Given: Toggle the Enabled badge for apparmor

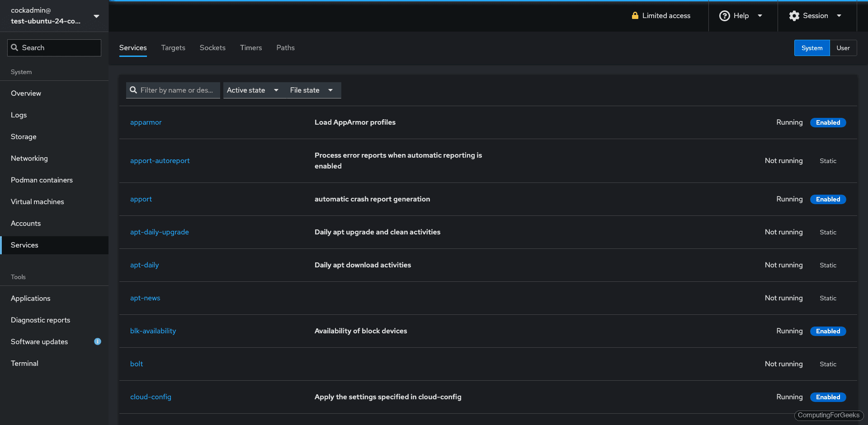Looking at the screenshot, I should click(x=828, y=122).
